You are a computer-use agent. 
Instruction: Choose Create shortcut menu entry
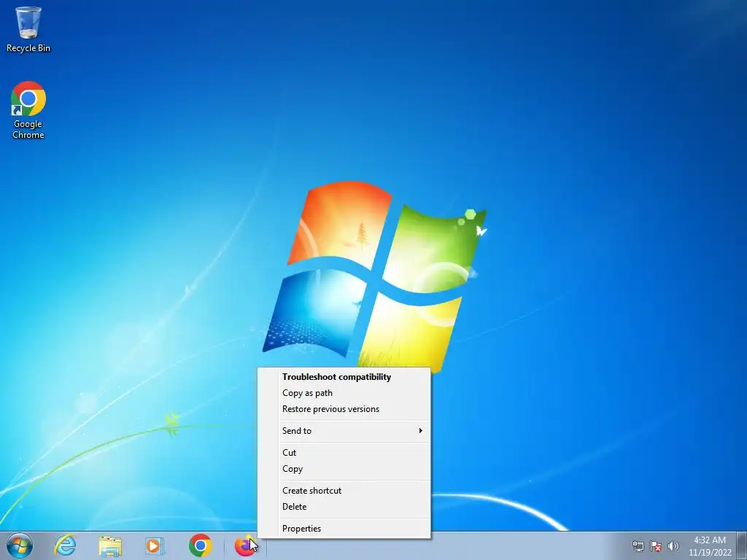click(344, 491)
